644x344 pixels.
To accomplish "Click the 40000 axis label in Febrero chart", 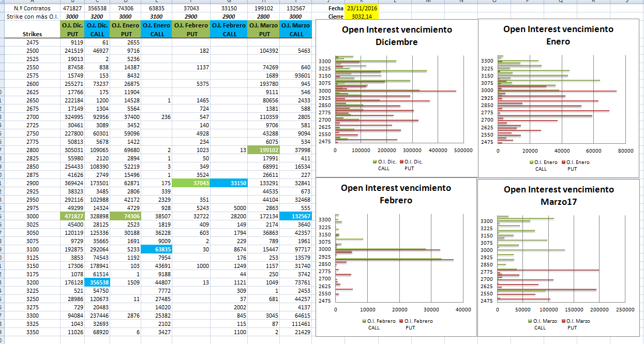I will click(463, 309).
